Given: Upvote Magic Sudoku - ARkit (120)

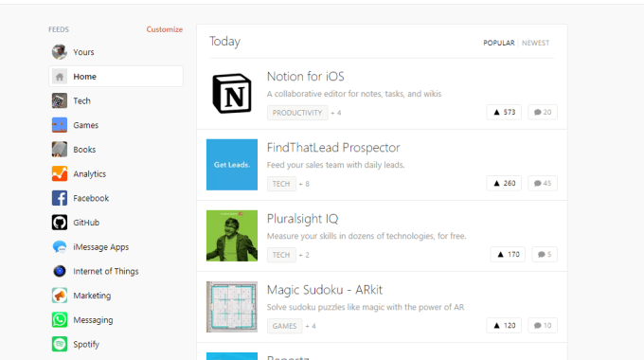Looking at the screenshot, I should point(504,326).
